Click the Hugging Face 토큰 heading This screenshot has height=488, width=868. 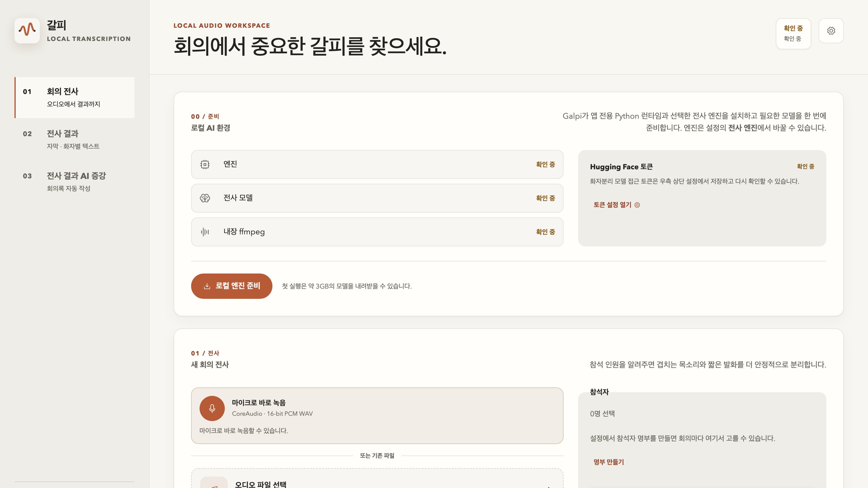pyautogui.click(x=621, y=167)
